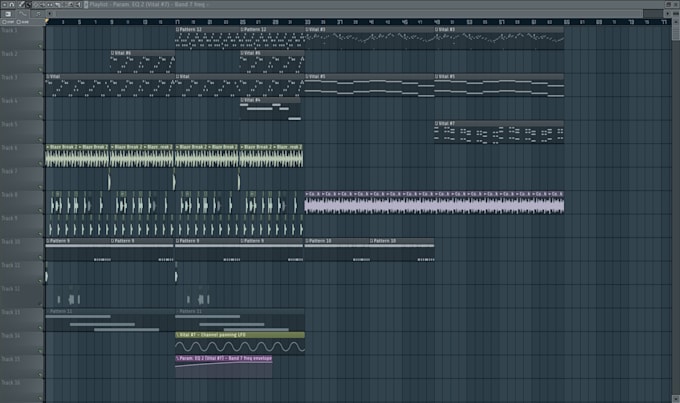Click the small arrow icon after the note icon
The image size is (680, 403).
pos(49,13)
